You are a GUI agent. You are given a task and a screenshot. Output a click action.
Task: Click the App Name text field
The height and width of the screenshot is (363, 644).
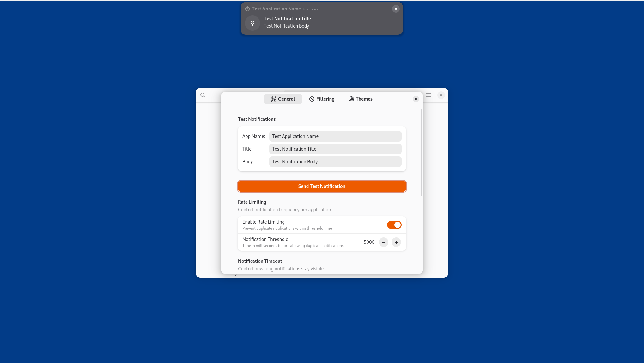pos(335,136)
